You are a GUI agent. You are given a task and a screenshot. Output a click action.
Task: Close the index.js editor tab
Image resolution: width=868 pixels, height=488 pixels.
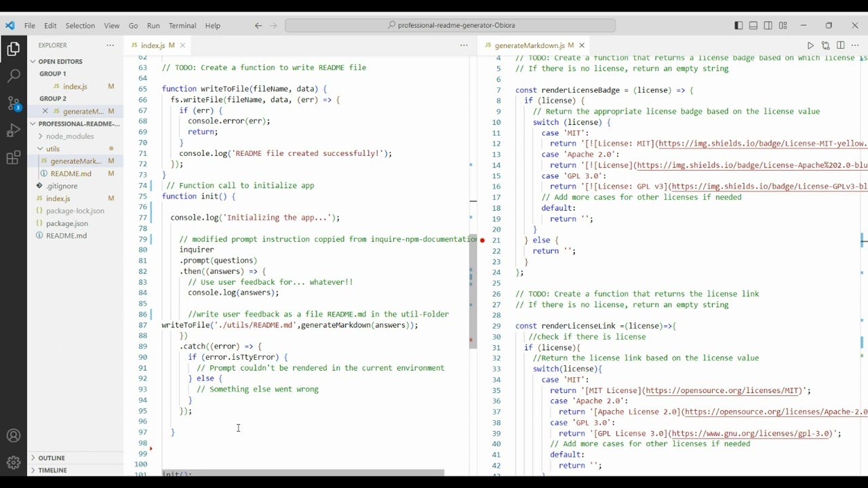point(182,45)
